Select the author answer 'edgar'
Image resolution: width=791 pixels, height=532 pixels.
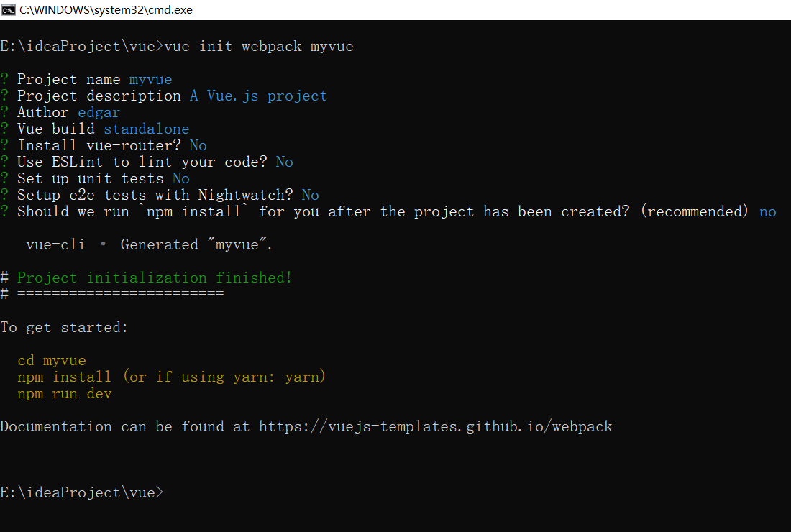point(99,112)
